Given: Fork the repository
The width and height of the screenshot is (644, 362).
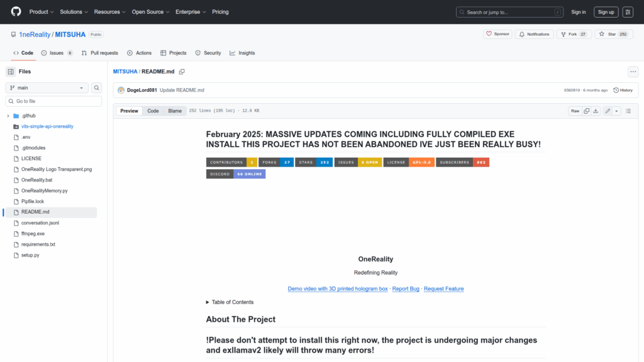Looking at the screenshot, I should 574,34.
